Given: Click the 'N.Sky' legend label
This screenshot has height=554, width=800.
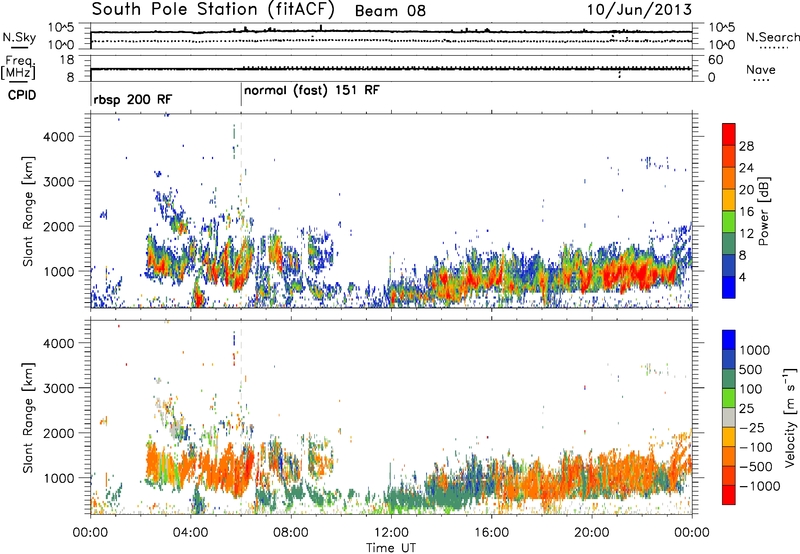Looking at the screenshot, I should [19, 37].
